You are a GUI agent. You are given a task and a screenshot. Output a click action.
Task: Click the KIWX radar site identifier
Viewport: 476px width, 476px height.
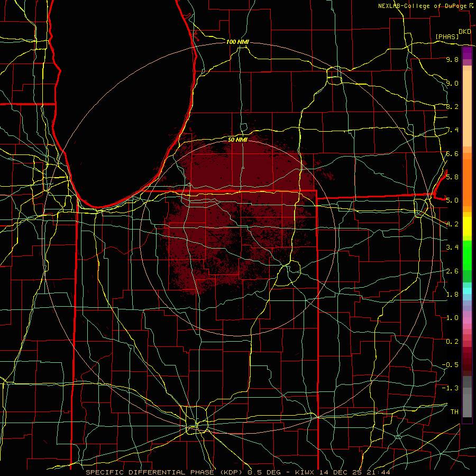[305, 472]
